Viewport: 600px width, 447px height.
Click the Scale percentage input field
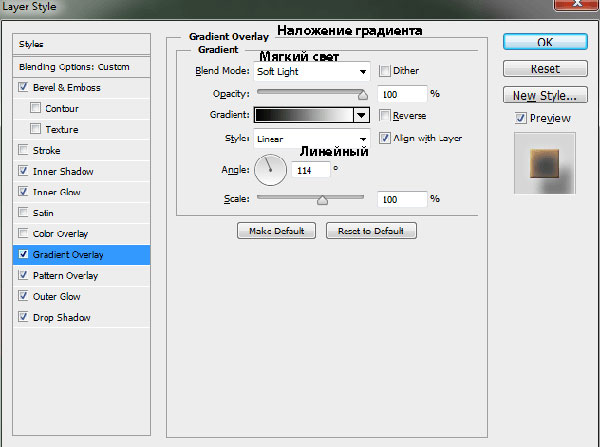(x=402, y=199)
